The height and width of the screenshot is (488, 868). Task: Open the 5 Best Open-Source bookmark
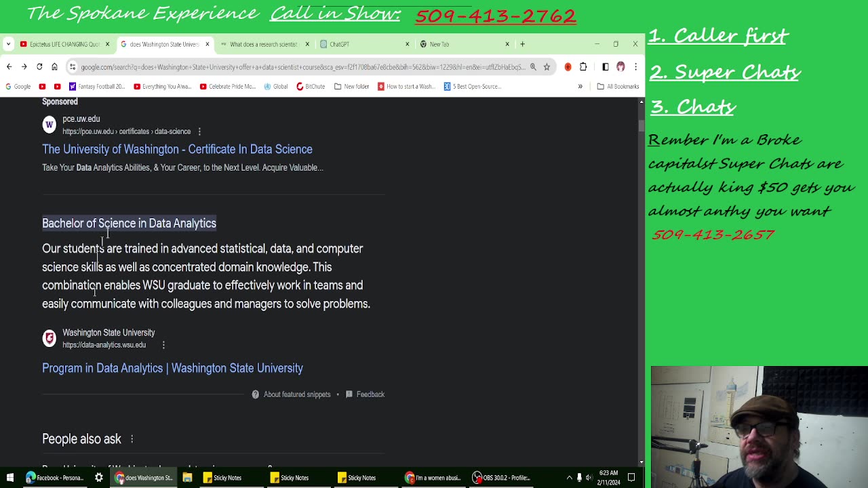(472, 86)
